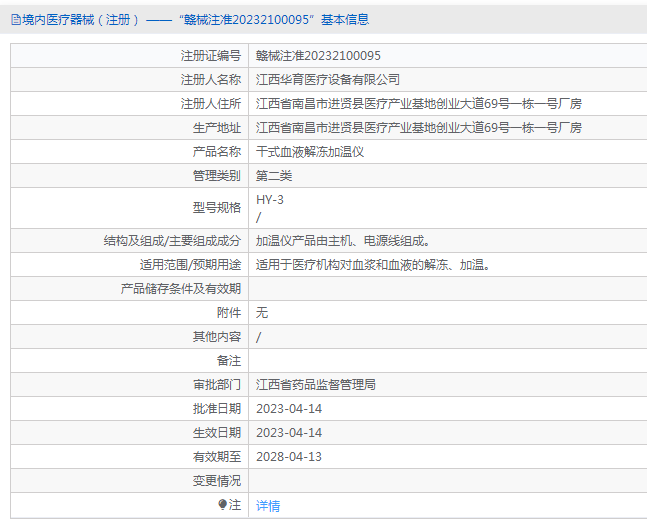Click the 适用范围/预期用途 label
This screenshot has height=519, width=647.
[x=190, y=264]
